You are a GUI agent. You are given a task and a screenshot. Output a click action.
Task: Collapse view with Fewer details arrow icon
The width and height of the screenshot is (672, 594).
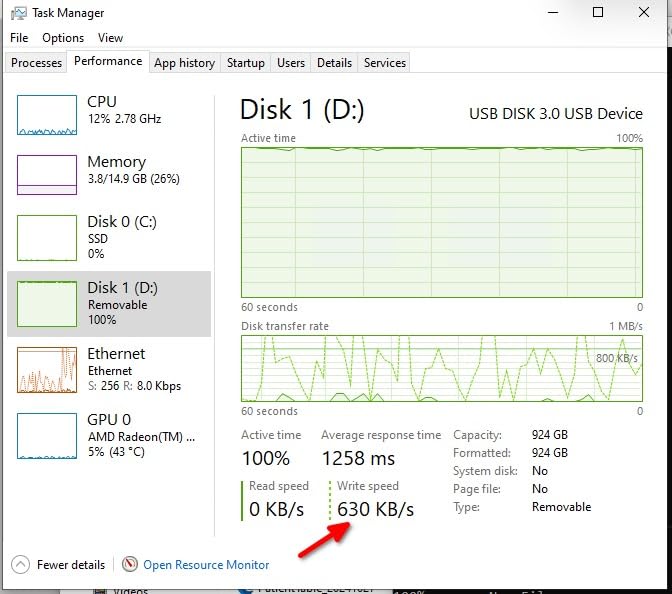(20, 564)
